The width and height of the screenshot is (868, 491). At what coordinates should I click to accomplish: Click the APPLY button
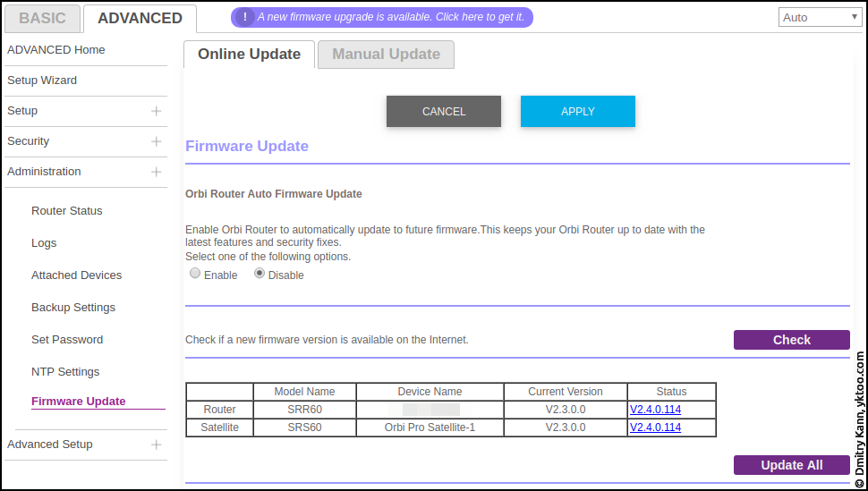point(578,111)
